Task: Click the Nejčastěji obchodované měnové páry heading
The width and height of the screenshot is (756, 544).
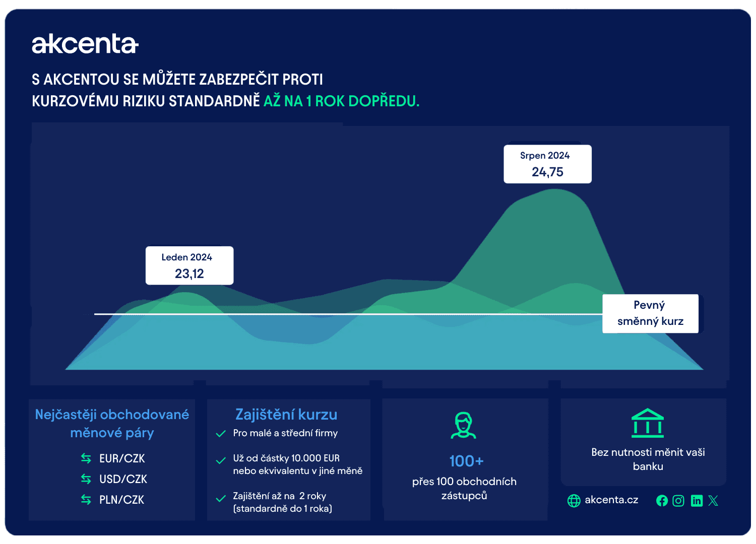Action: (x=112, y=424)
